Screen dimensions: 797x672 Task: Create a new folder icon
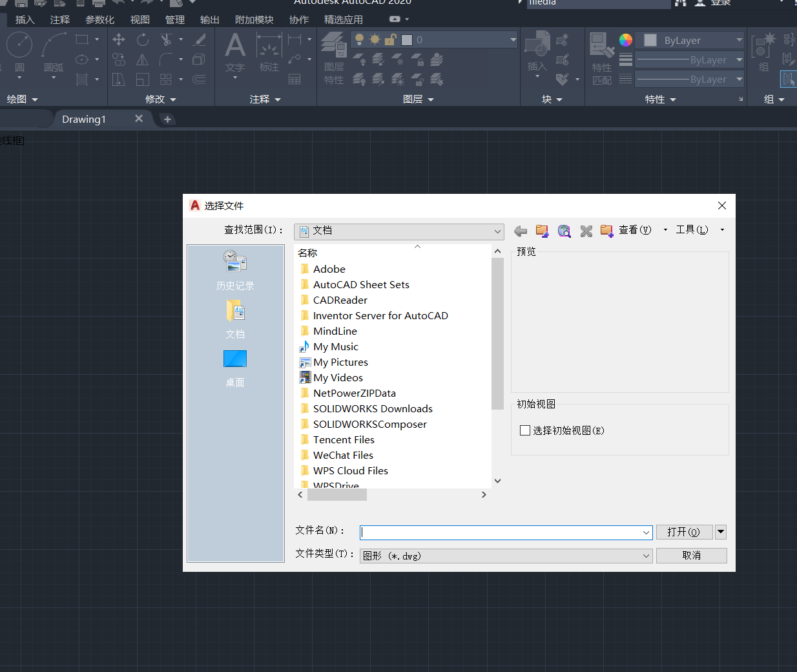[606, 231]
